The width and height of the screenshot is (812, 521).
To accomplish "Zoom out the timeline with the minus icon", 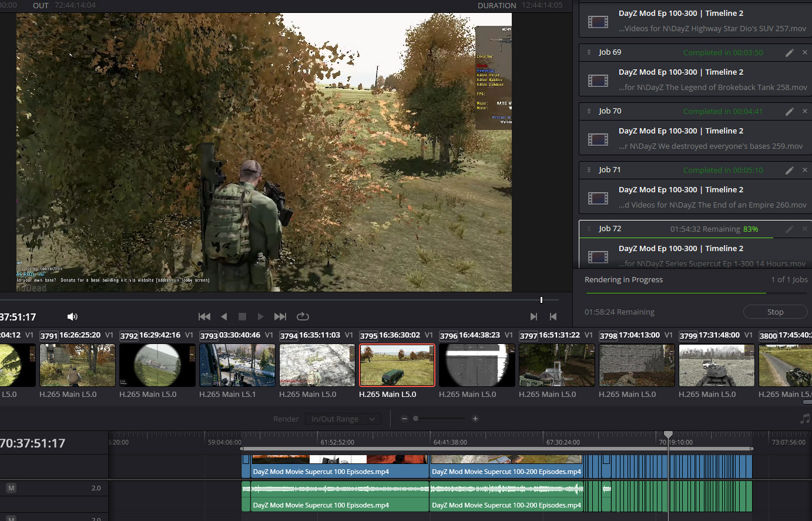I will (404, 419).
